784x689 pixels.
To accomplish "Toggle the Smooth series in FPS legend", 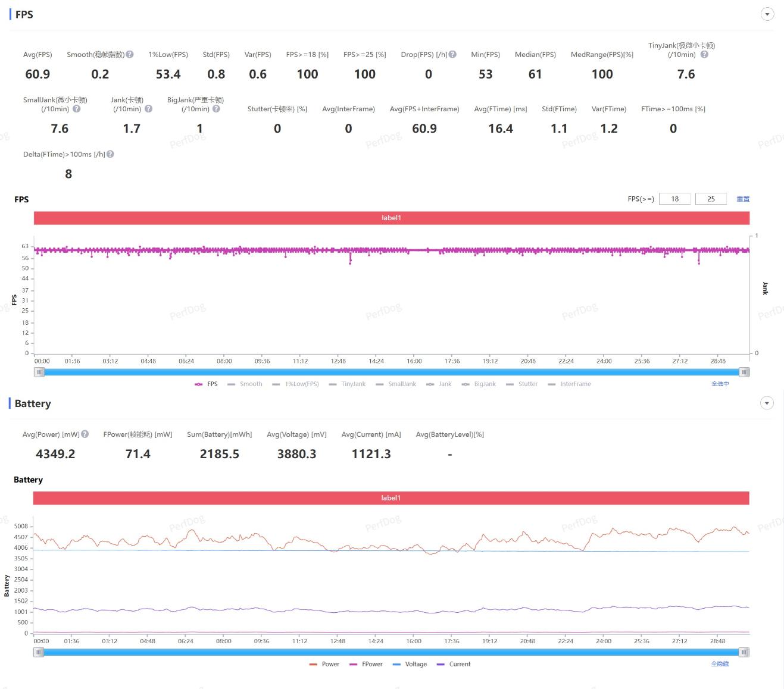I will (245, 384).
